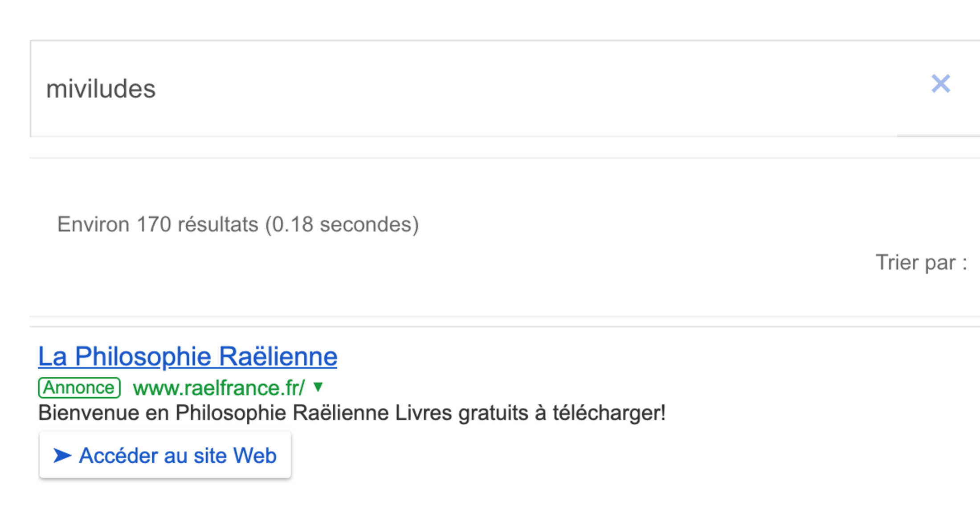
Task: Click the www.raelfrance.fr/ green URL
Action: (219, 388)
